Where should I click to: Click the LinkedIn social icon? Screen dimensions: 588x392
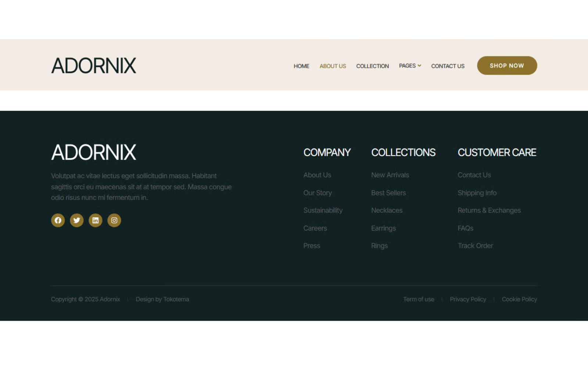[96, 220]
